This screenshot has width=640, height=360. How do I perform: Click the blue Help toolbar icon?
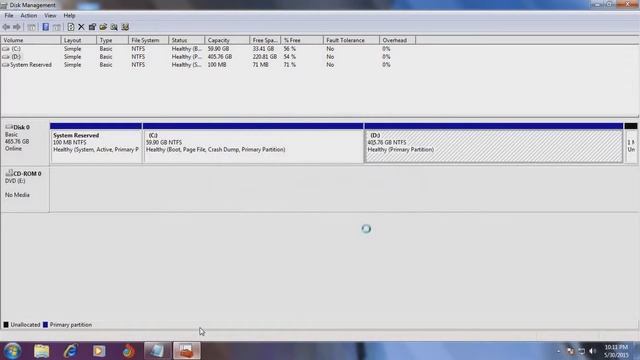tap(45, 27)
